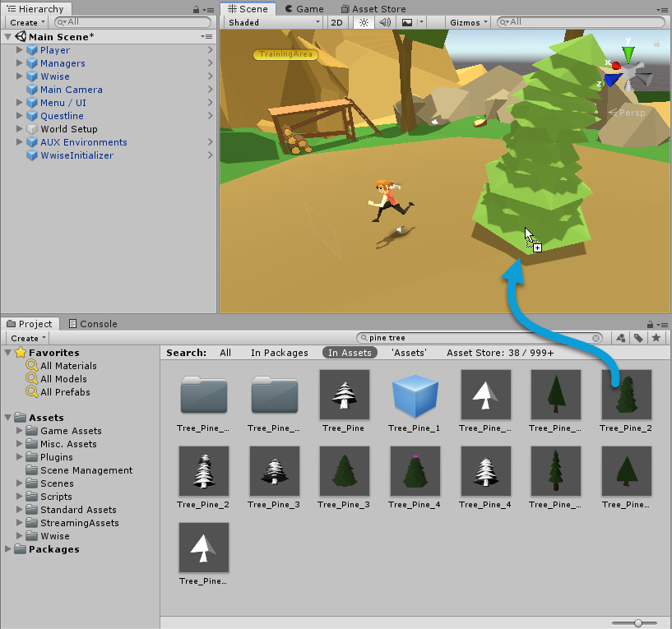
Task: Save search with star icon
Action: pos(656,338)
